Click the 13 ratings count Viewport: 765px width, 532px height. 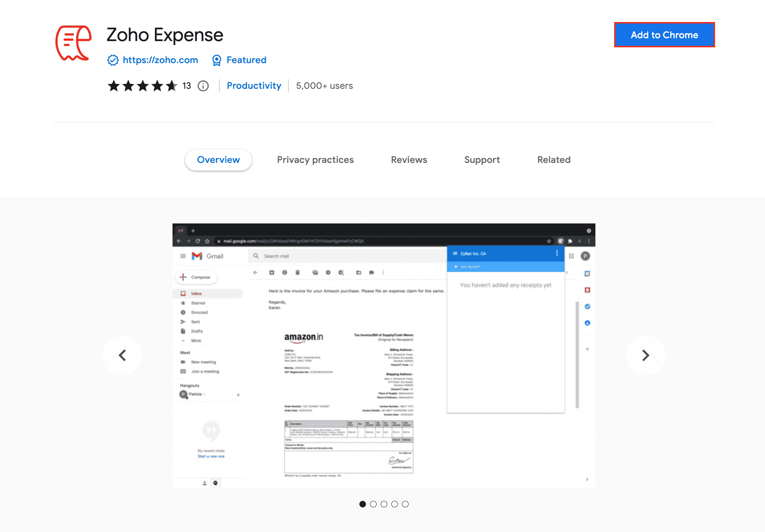pos(186,85)
